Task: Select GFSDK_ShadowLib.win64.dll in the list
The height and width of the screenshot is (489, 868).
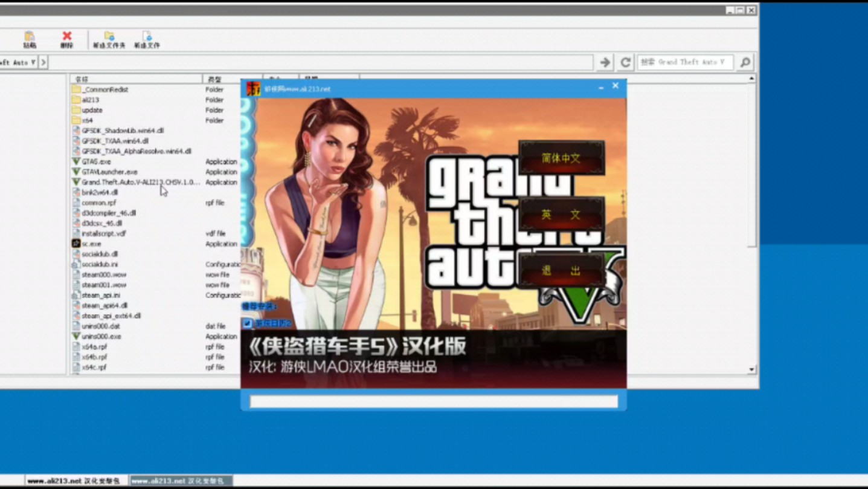Action: point(123,131)
